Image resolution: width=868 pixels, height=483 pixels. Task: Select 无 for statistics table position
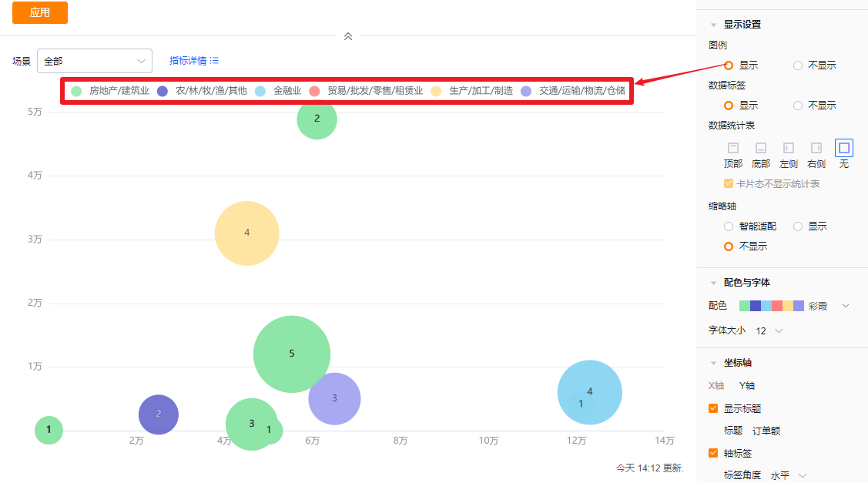coord(843,148)
